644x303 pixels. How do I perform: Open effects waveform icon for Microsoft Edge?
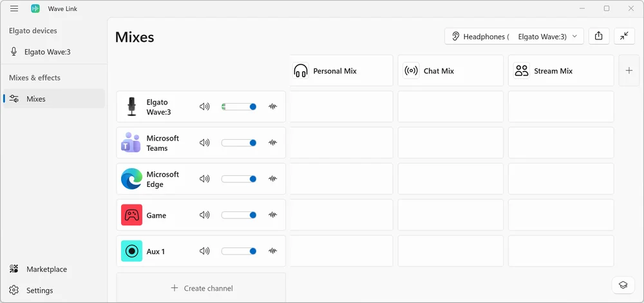tap(272, 179)
